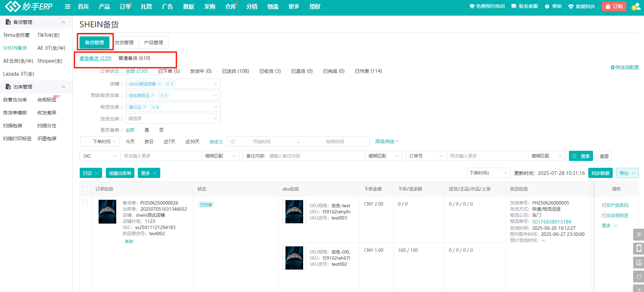Select the 近30天 time filter
The height and width of the screenshot is (292, 644).
pos(192,142)
